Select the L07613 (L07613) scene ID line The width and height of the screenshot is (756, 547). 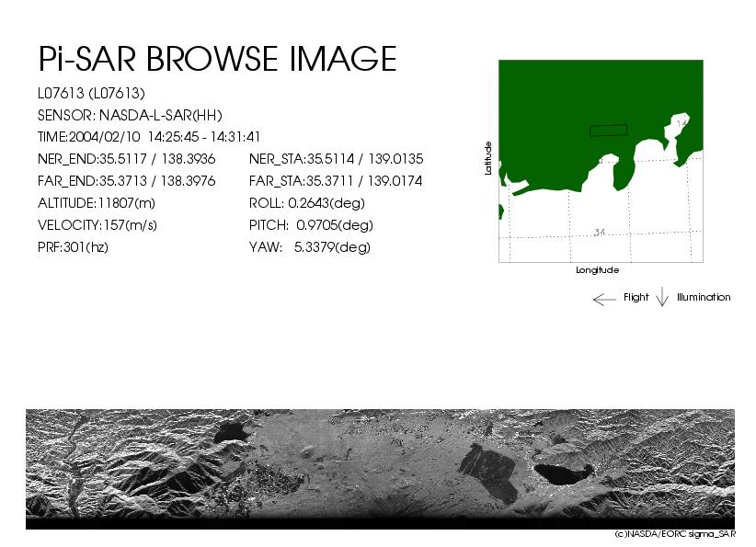[x=91, y=93]
